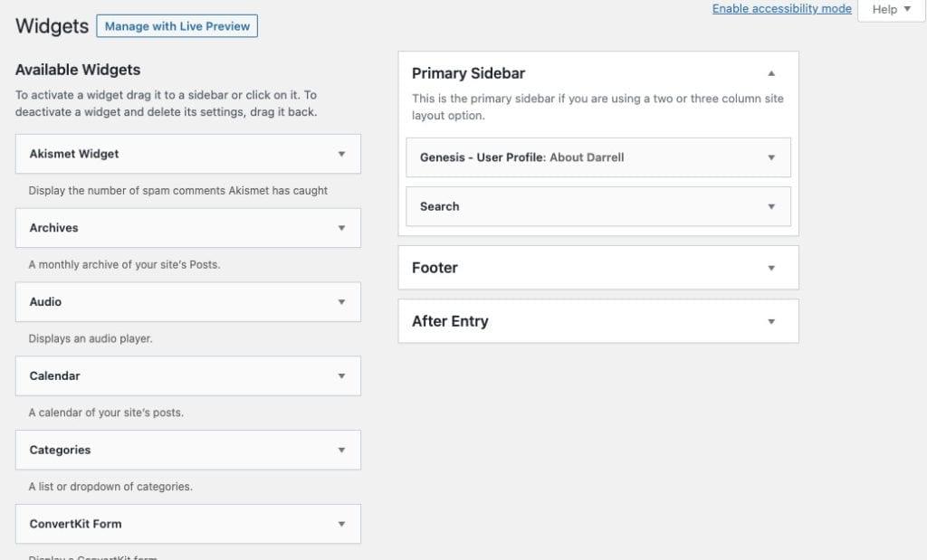Expand the Footer widget area
Viewport: 927px width, 560px height.
(772, 267)
